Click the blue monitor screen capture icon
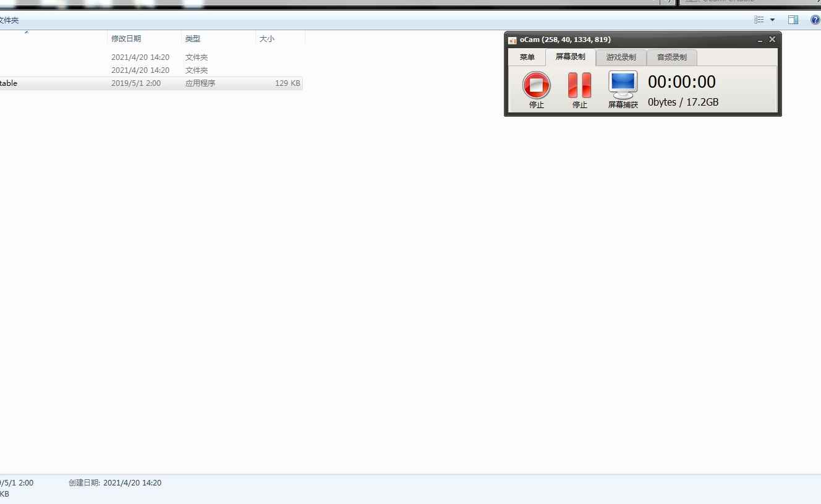 pos(623,85)
